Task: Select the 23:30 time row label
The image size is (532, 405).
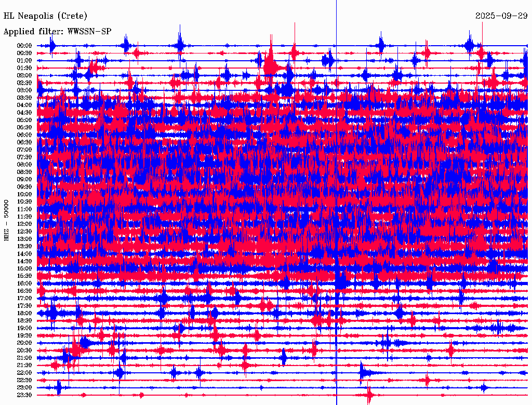Action: pyautogui.click(x=24, y=395)
